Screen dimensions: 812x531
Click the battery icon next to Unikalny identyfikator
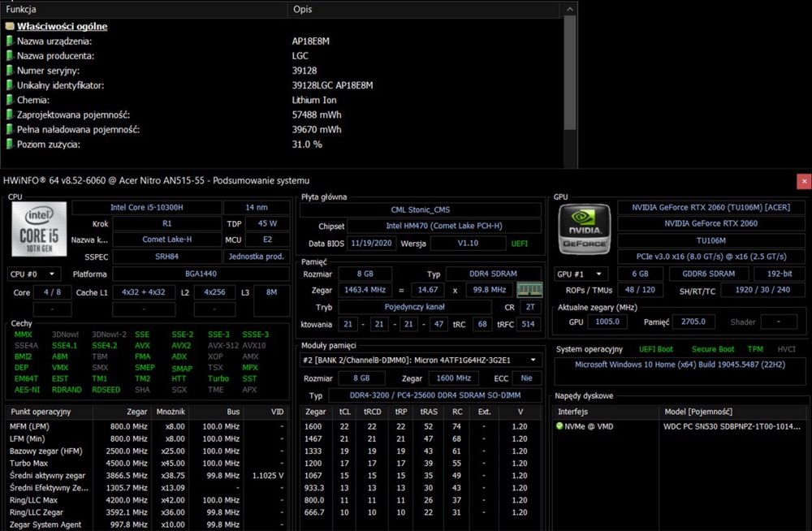(x=9, y=85)
